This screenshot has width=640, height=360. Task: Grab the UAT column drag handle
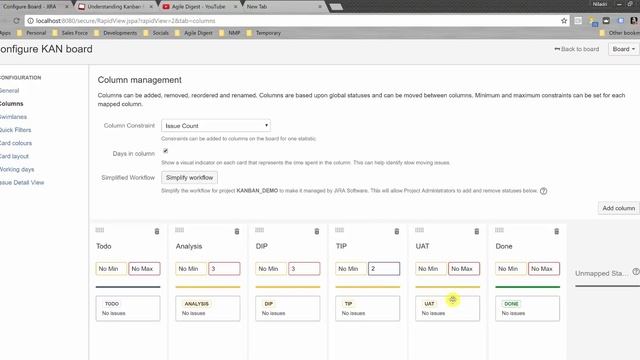(420, 230)
